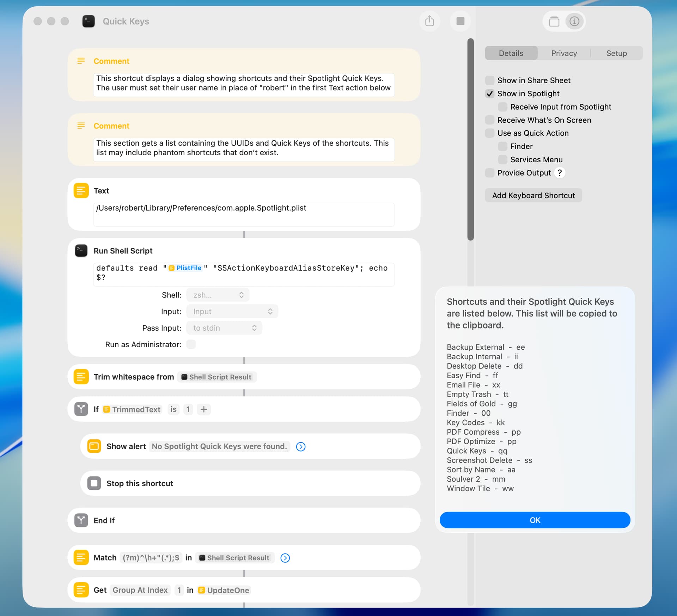Expand Show alert options chevron
Image resolution: width=677 pixels, height=616 pixels.
300,447
